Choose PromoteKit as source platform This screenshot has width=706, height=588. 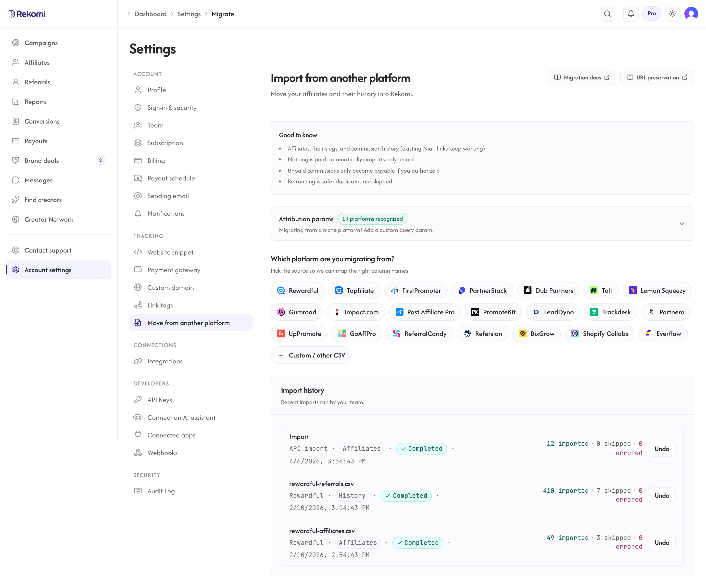[x=493, y=312]
